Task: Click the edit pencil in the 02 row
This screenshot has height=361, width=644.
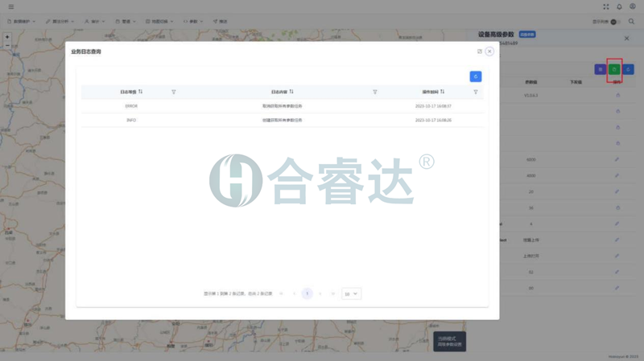Action: click(617, 272)
